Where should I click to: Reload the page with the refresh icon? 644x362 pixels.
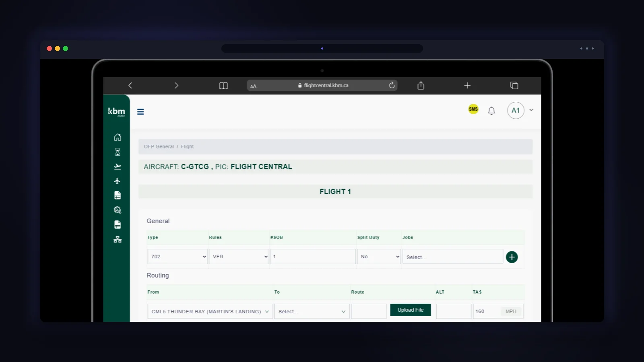(392, 85)
